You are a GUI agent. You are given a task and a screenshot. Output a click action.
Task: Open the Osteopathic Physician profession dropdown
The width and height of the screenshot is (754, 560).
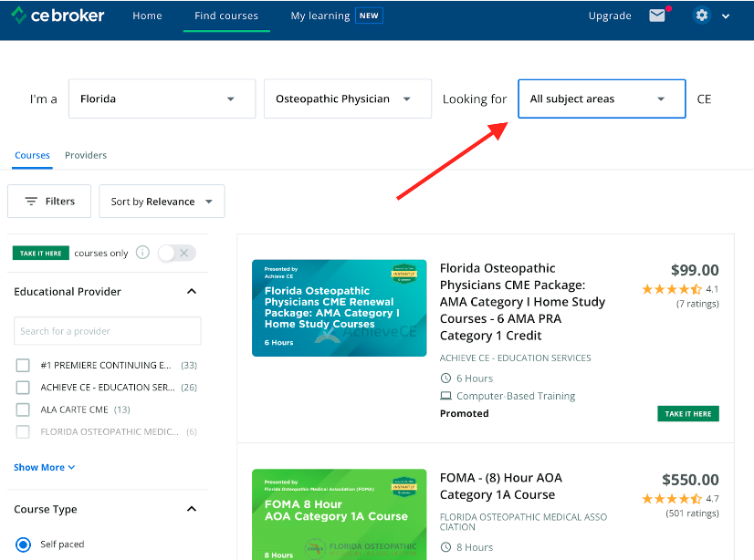pos(348,99)
